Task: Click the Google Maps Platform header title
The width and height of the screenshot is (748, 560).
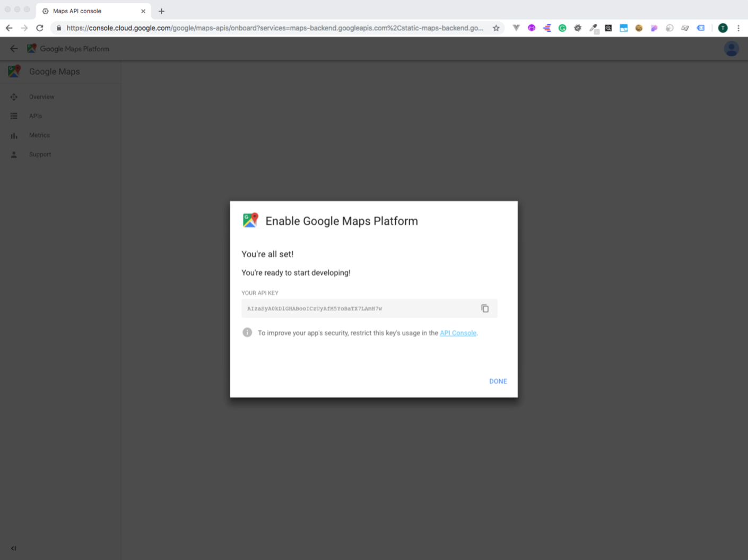Action: coord(74,49)
